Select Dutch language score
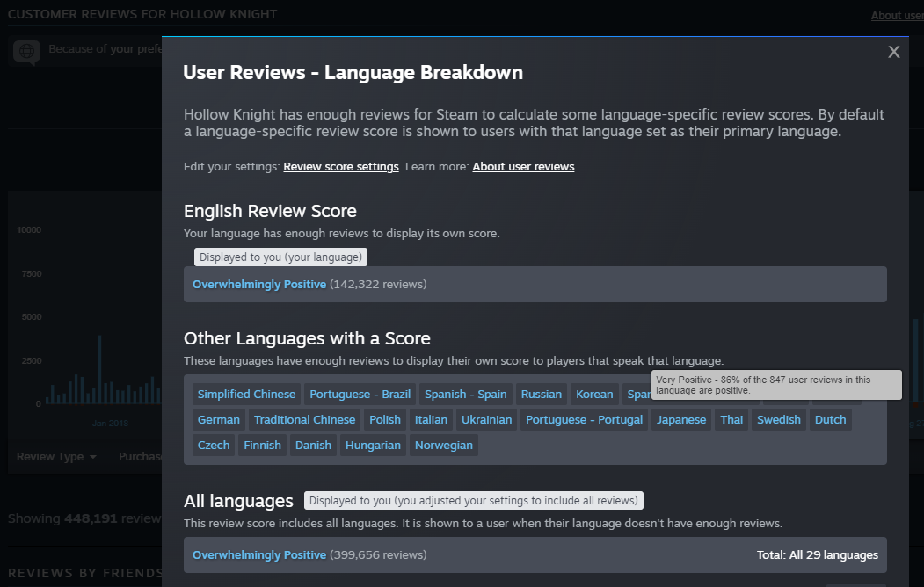This screenshot has height=587, width=924. coord(830,420)
